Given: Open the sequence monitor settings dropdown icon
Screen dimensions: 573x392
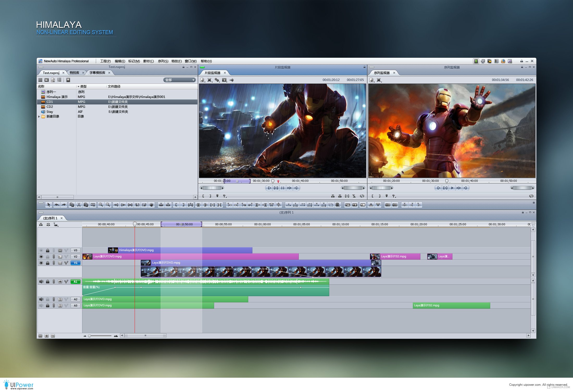Looking at the screenshot, I should [372, 80].
